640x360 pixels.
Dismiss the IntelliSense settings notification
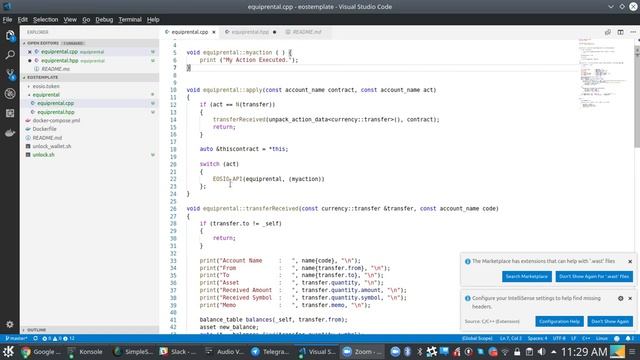click(x=630, y=298)
